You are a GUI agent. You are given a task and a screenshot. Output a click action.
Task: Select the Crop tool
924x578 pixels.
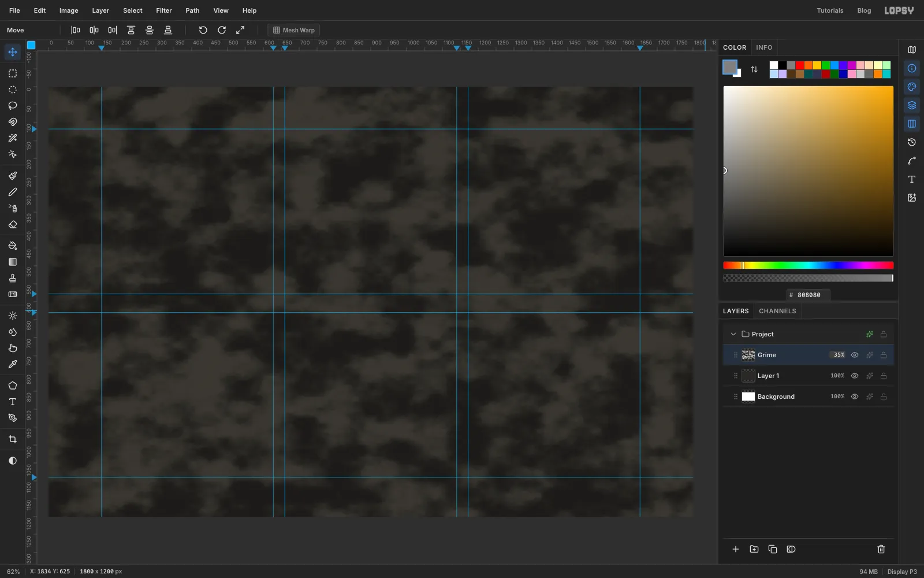click(x=13, y=439)
